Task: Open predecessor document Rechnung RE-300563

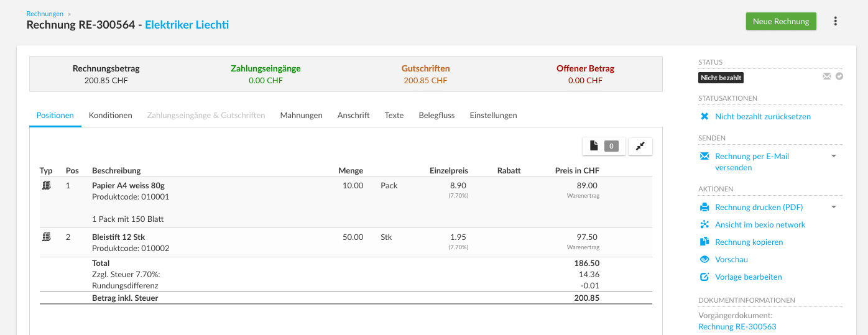Action: pyautogui.click(x=737, y=326)
